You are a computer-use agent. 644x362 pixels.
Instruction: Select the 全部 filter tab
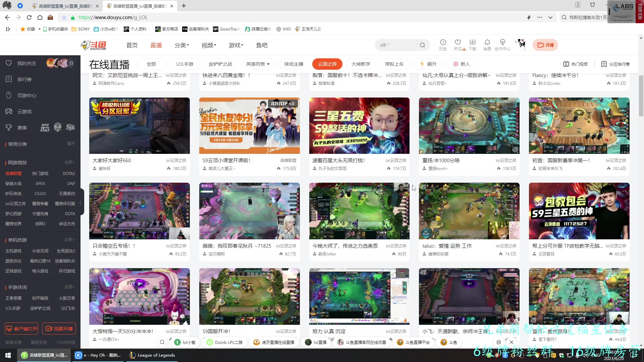click(151, 64)
